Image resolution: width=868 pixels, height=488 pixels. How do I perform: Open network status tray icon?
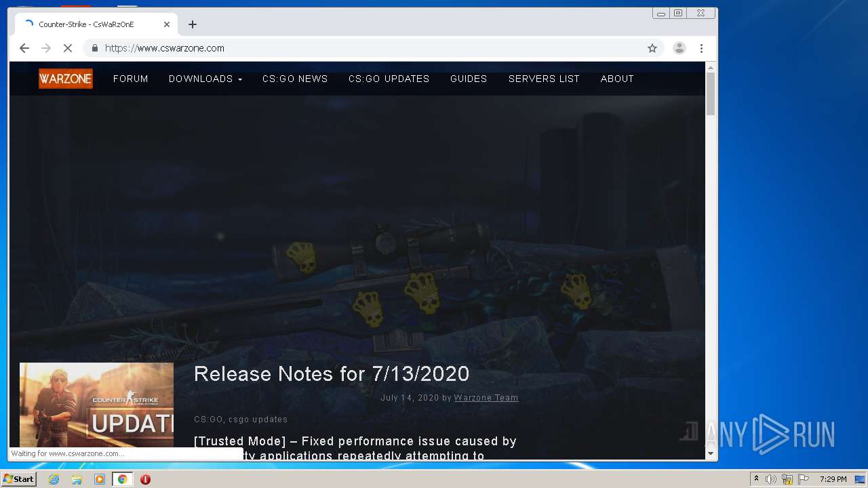click(787, 479)
